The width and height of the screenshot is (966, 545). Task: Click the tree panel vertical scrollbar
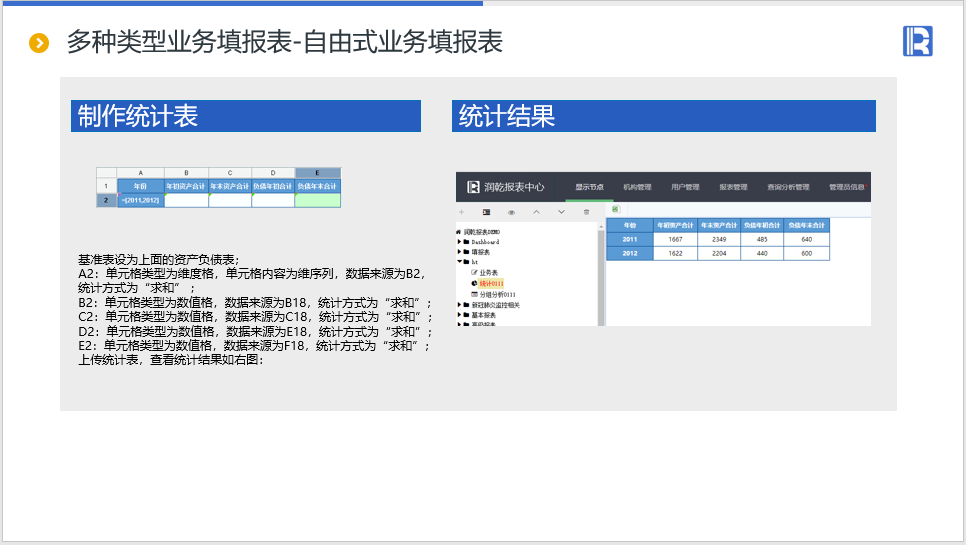point(601,270)
